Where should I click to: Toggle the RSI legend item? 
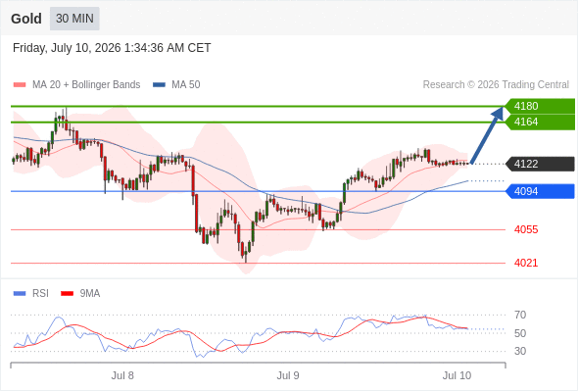point(31,294)
